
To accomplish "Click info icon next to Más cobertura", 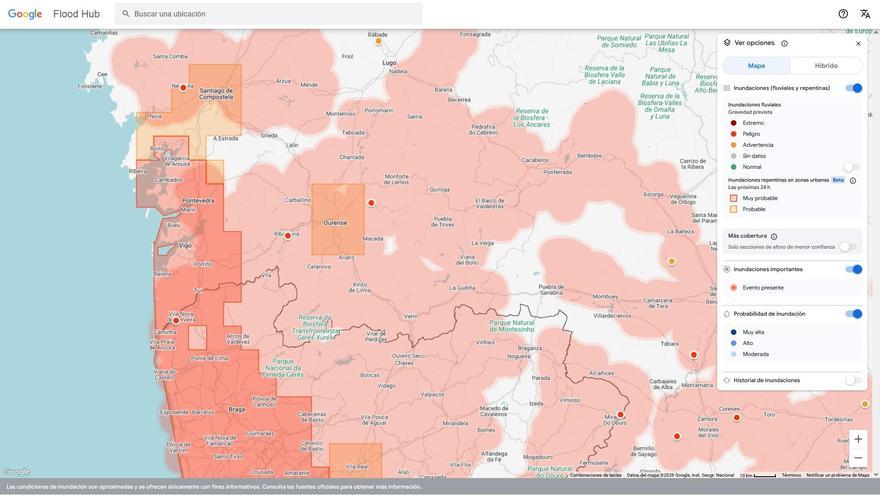I will coord(774,236).
